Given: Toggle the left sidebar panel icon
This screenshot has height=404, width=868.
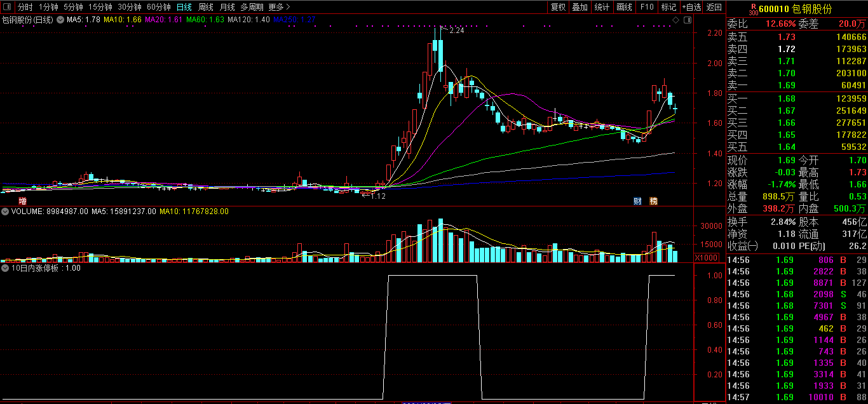Looking at the screenshot, I should (6, 7).
